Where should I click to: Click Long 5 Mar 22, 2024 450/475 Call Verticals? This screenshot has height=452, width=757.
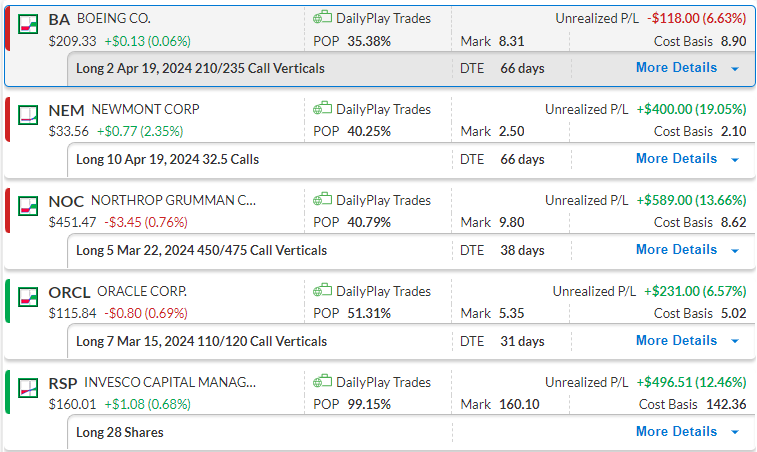coord(201,250)
